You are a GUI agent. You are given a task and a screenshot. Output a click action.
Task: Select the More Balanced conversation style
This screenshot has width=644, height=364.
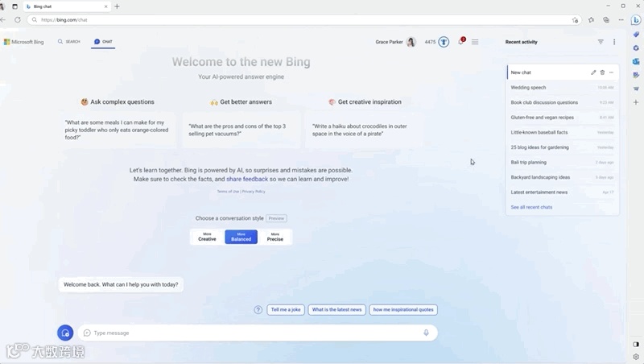point(241,237)
